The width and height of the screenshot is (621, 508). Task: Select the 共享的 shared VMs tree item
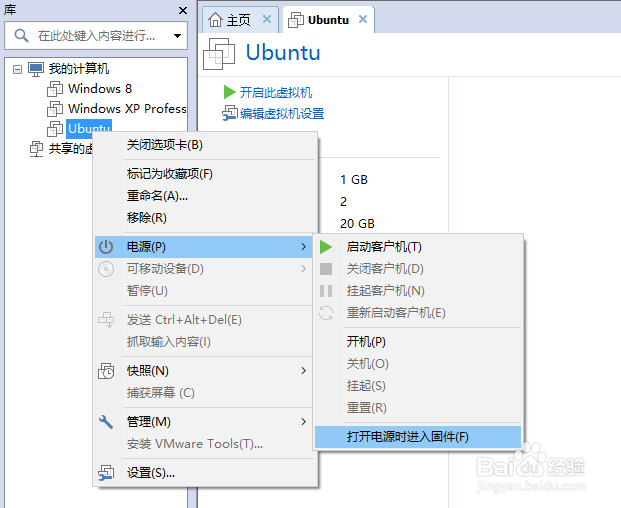pos(70,149)
